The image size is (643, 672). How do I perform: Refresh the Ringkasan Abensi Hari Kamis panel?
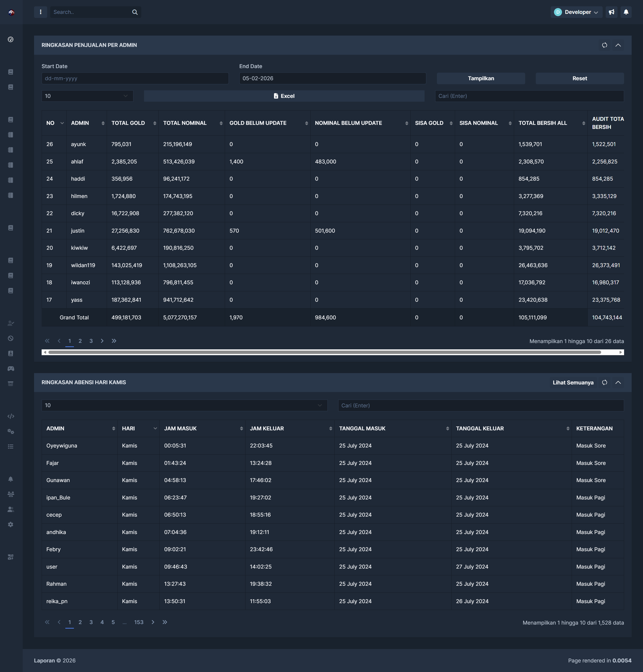click(605, 382)
